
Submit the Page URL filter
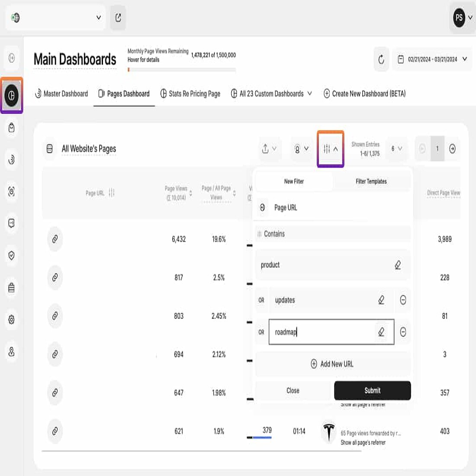tap(372, 390)
